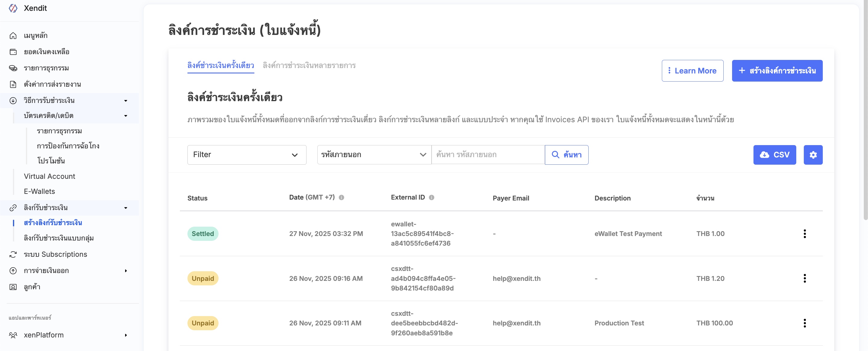Expand the การจ่ายเงินออก sidebar menu
Screen dimensions: 868x351
[x=126, y=271]
